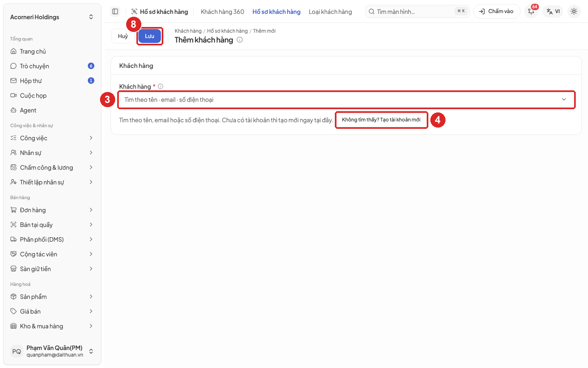This screenshot has height=368, width=588.
Task: Click the Công việc checklist icon
Action: tap(13, 138)
